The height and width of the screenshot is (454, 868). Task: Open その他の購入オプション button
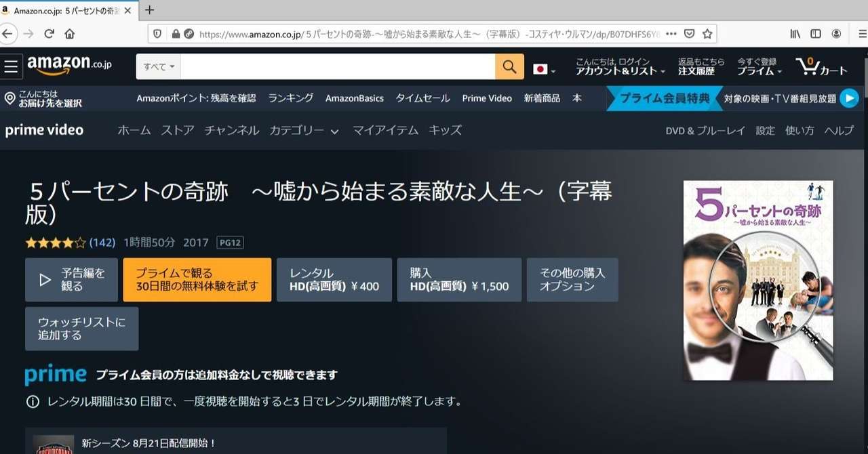[572, 280]
